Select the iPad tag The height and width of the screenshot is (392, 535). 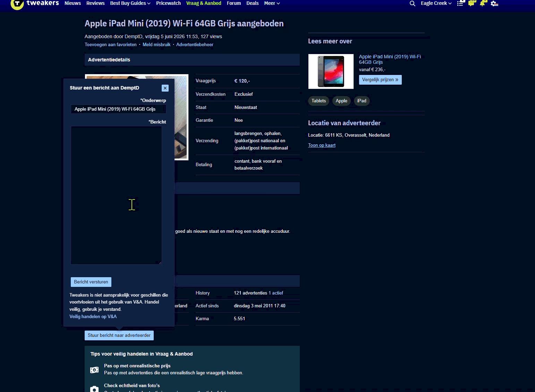click(x=362, y=101)
